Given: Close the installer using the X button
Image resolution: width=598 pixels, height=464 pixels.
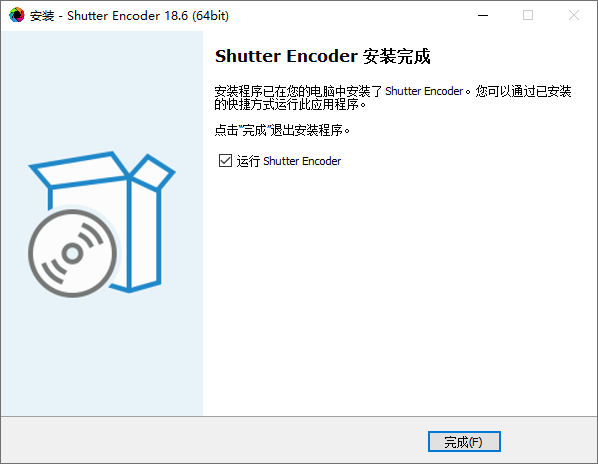Looking at the screenshot, I should 574,15.
